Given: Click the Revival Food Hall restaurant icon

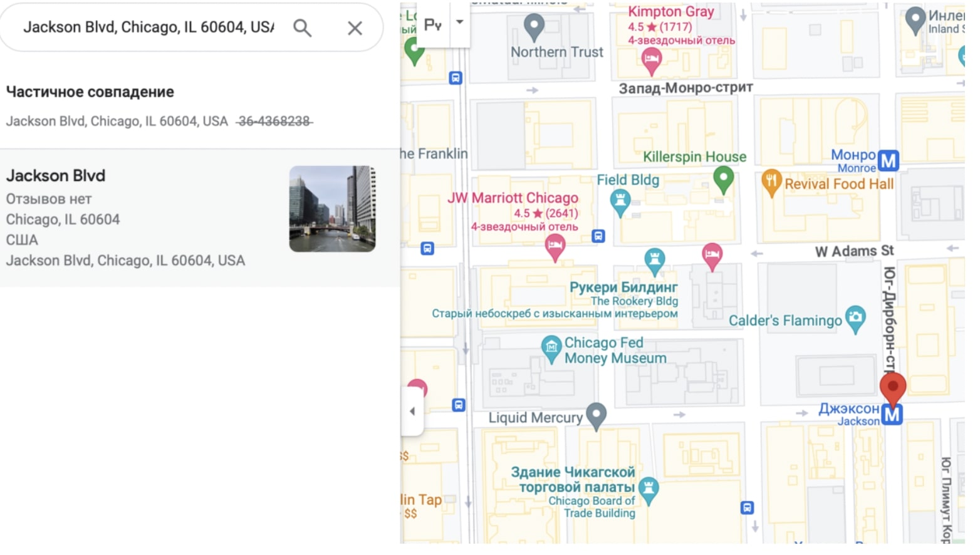Looking at the screenshot, I should pyautogui.click(x=771, y=183).
